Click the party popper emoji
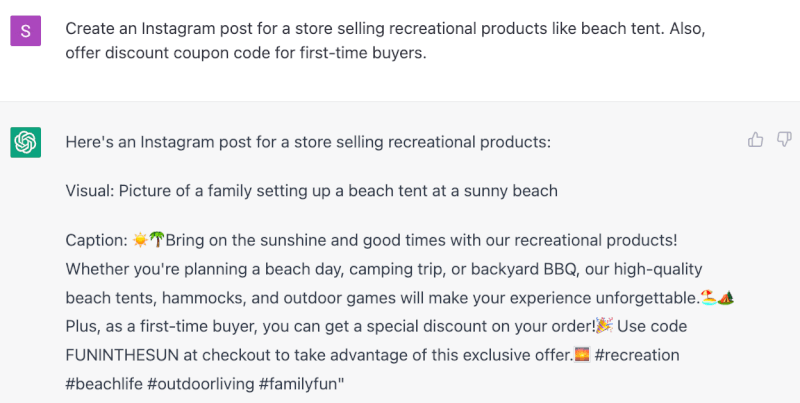 pyautogui.click(x=605, y=325)
